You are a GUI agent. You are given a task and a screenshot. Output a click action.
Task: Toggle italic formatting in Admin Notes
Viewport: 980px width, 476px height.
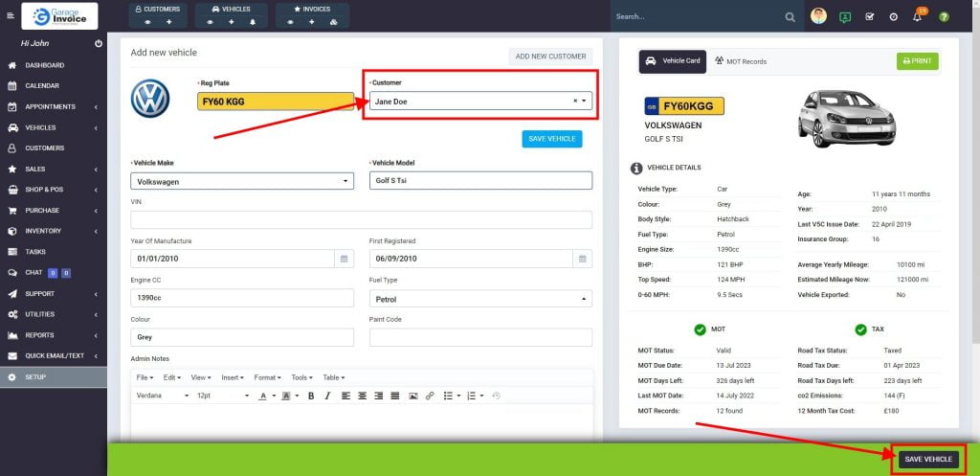[327, 396]
